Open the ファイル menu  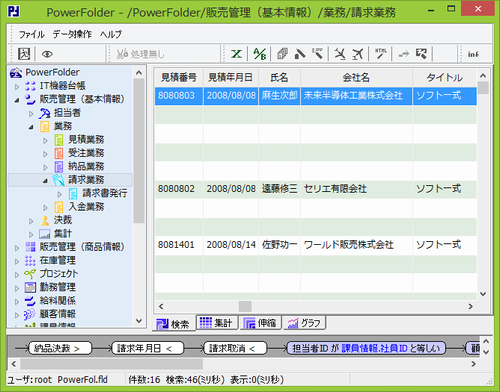click(x=31, y=34)
